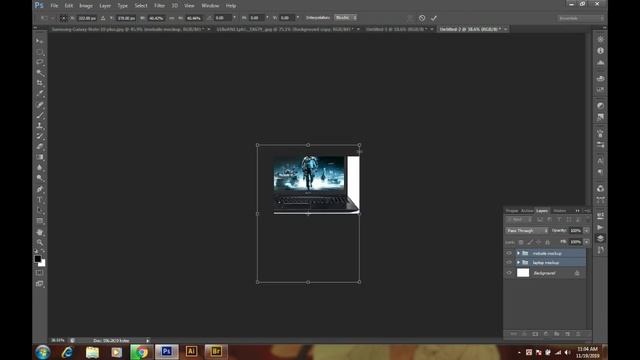Select the Crop tool
Image resolution: width=640 pixels, height=360 pixels.
40,83
